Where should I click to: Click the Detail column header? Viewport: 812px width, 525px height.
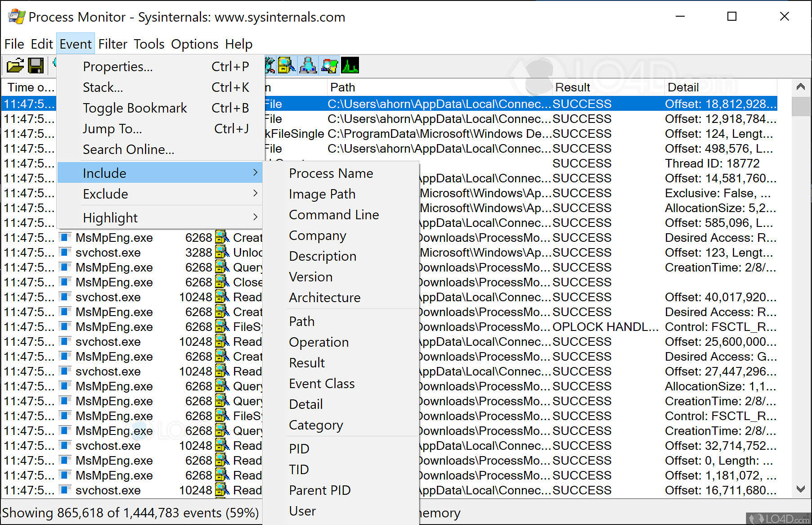tap(721, 87)
